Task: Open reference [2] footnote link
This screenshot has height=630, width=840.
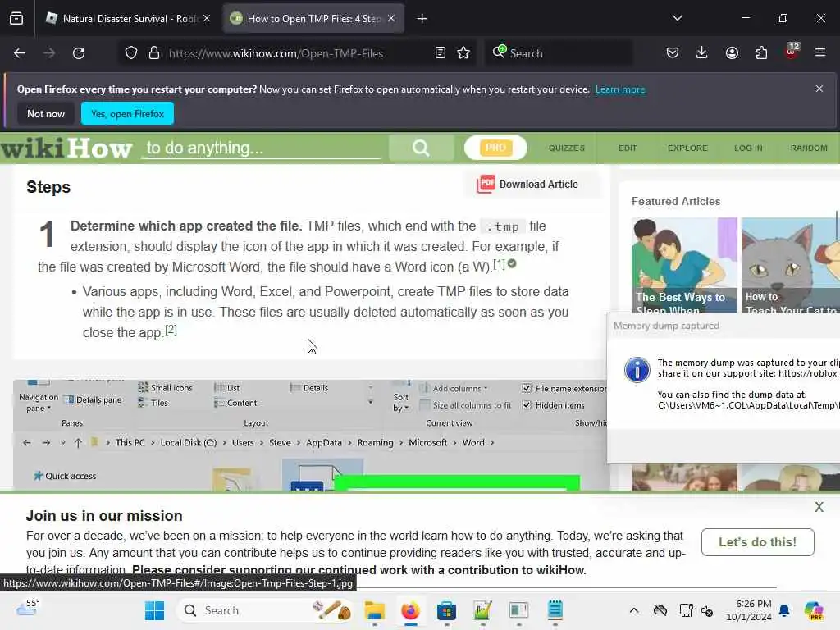Action: [171, 330]
